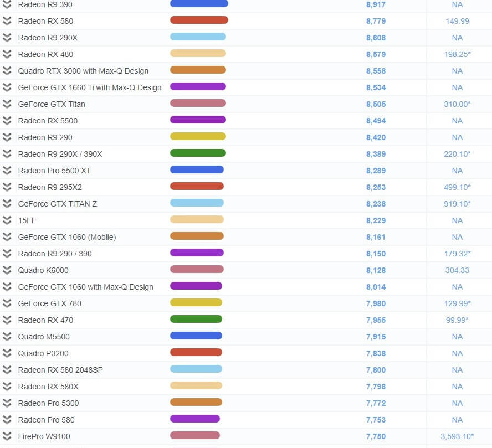
Task: Click the price 3,593.10*
Action: [457, 436]
